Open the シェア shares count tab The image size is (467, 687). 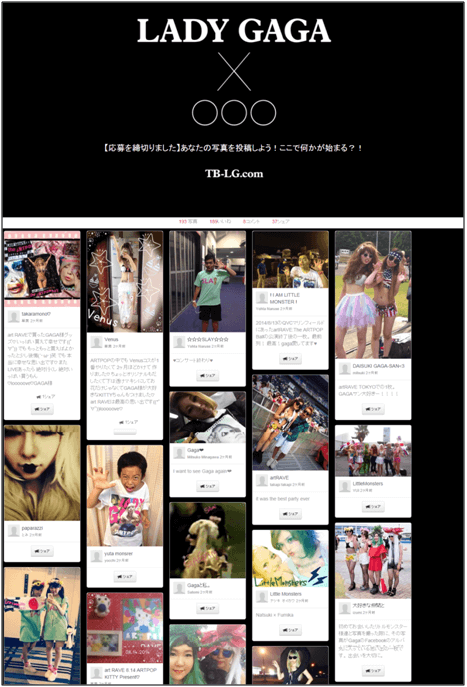280,222
